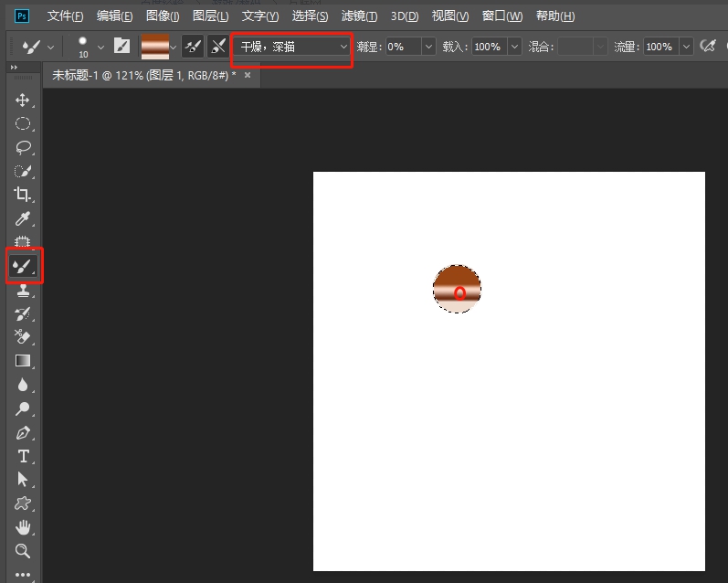Select the Lasso tool
Screen dimensions: 728x583
(23, 147)
